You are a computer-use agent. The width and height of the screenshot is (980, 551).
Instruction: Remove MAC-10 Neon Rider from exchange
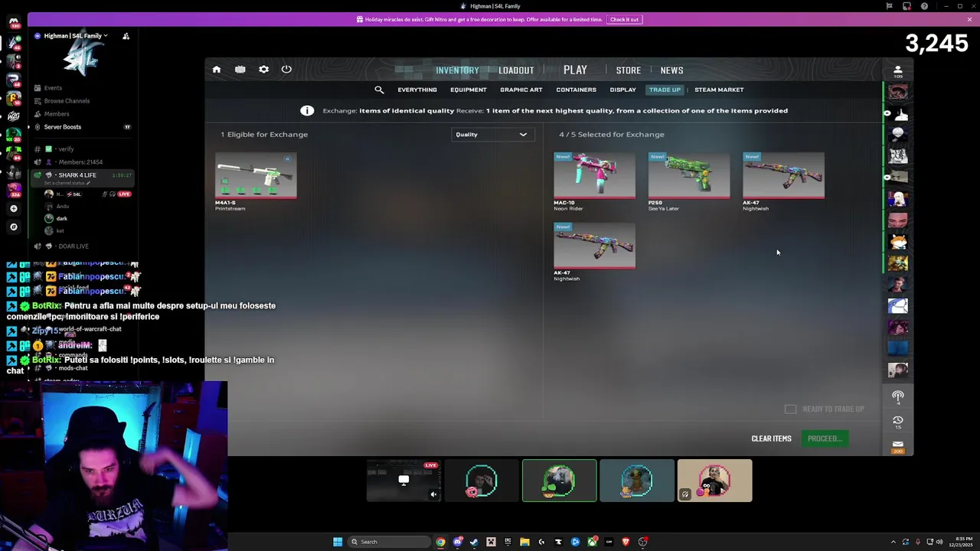click(594, 176)
